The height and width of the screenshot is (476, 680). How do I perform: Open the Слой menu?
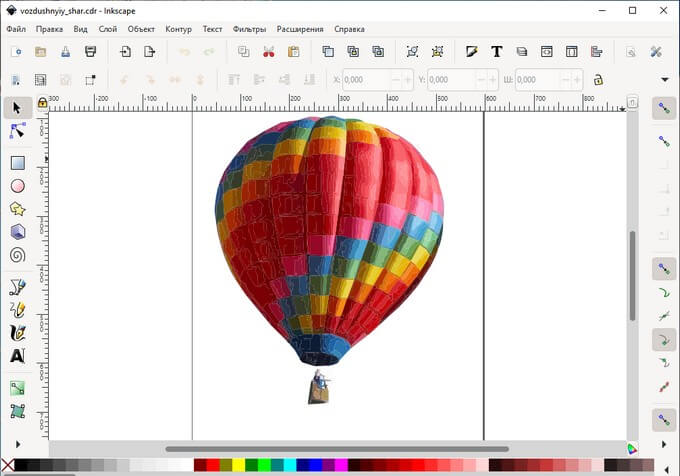pos(108,29)
